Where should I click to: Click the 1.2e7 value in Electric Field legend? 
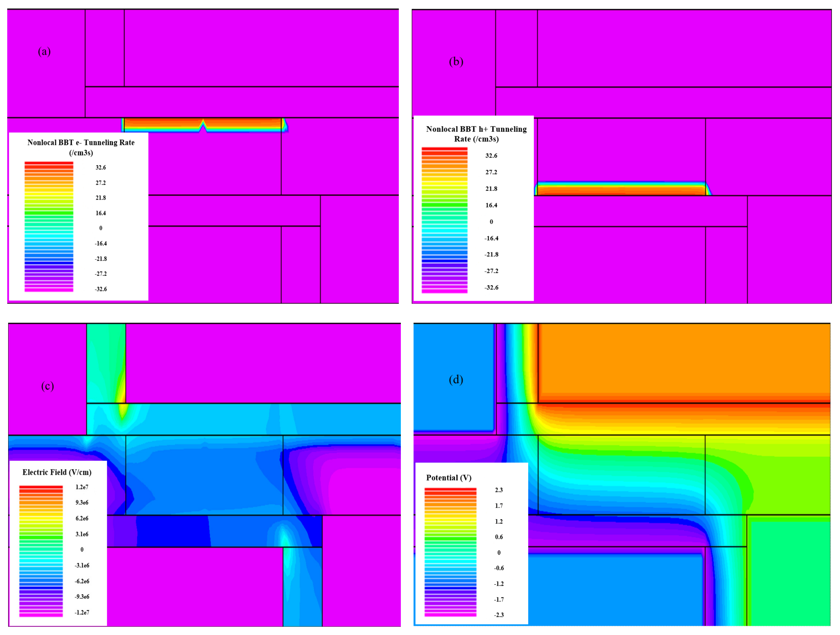point(82,487)
